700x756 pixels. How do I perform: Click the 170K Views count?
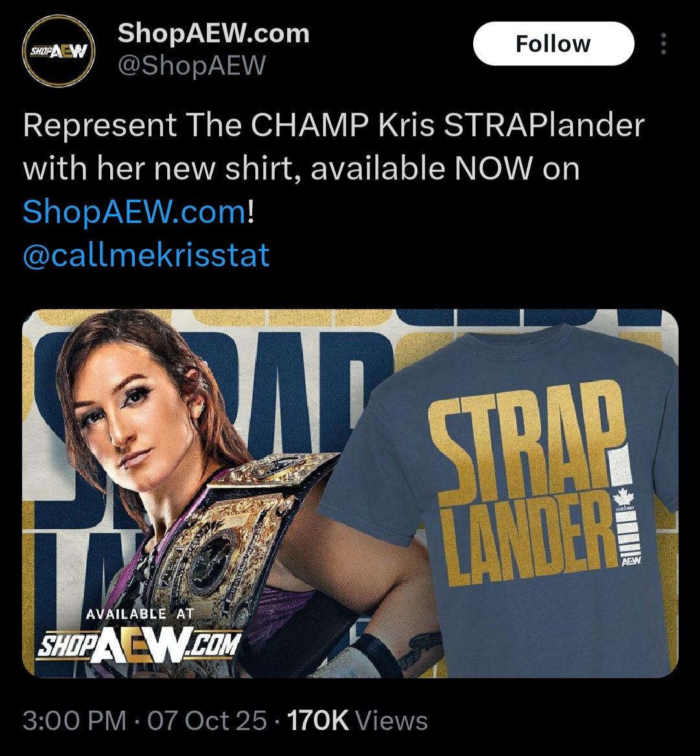357,721
